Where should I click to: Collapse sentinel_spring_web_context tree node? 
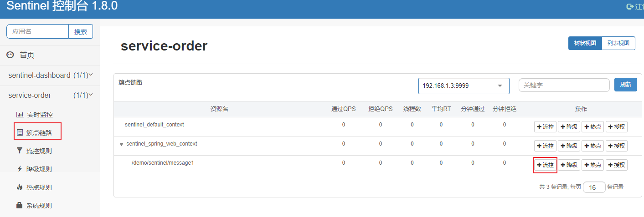point(121,144)
